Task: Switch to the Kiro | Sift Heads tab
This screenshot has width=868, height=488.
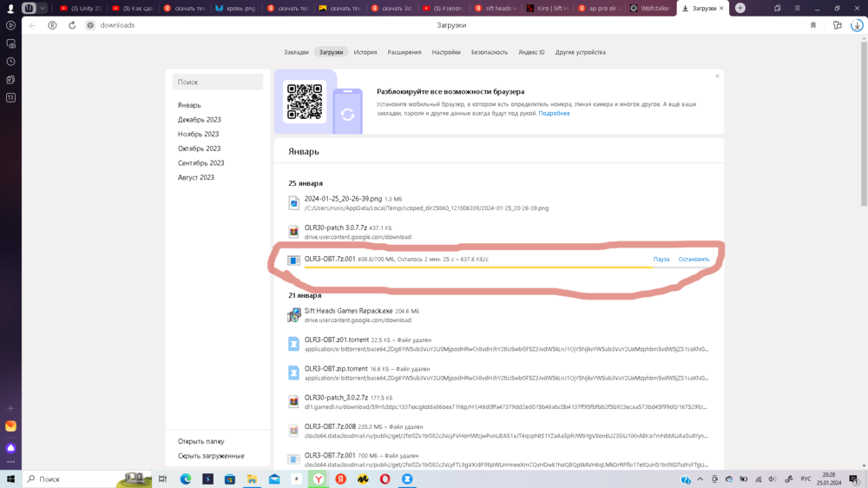Action: pos(547,9)
